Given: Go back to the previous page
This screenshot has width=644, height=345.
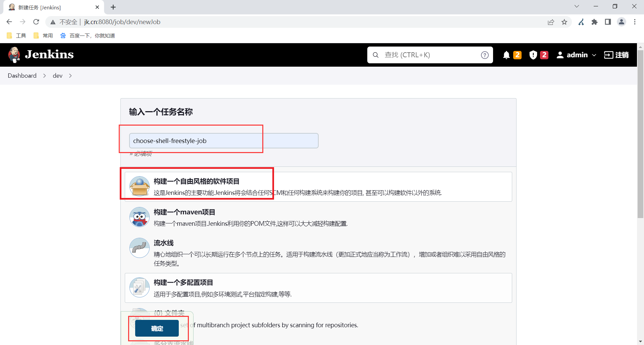Looking at the screenshot, I should pyautogui.click(x=9, y=22).
